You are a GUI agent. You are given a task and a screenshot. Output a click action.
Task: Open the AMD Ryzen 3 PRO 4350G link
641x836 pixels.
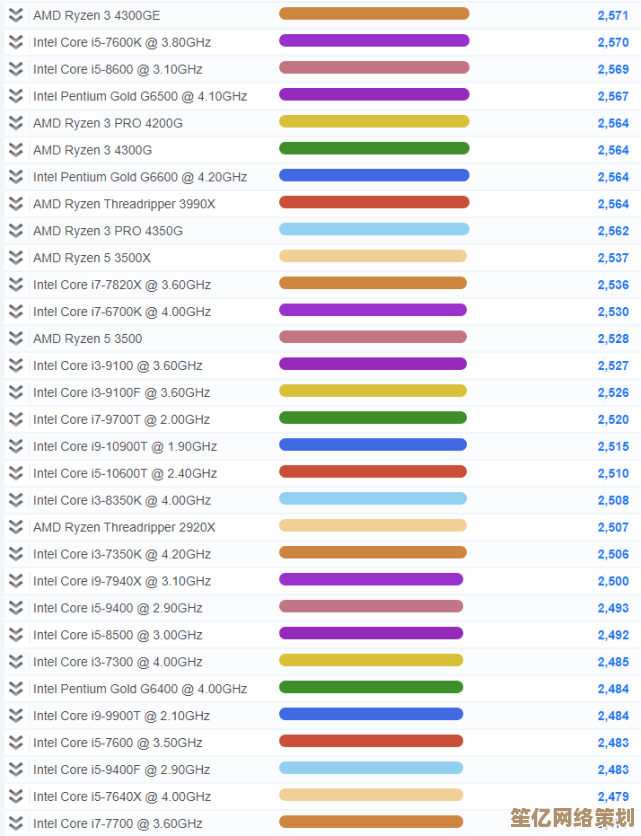[107, 231]
